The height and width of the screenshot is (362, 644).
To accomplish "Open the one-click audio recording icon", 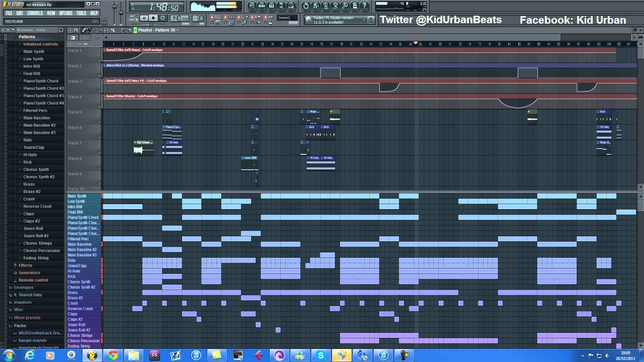I will 345,6.
